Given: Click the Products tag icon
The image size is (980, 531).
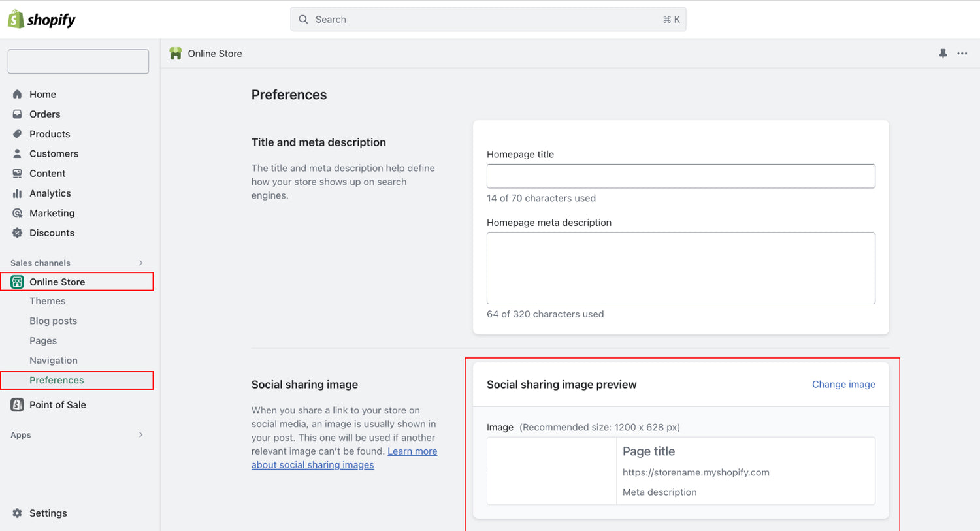Looking at the screenshot, I should 18,134.
